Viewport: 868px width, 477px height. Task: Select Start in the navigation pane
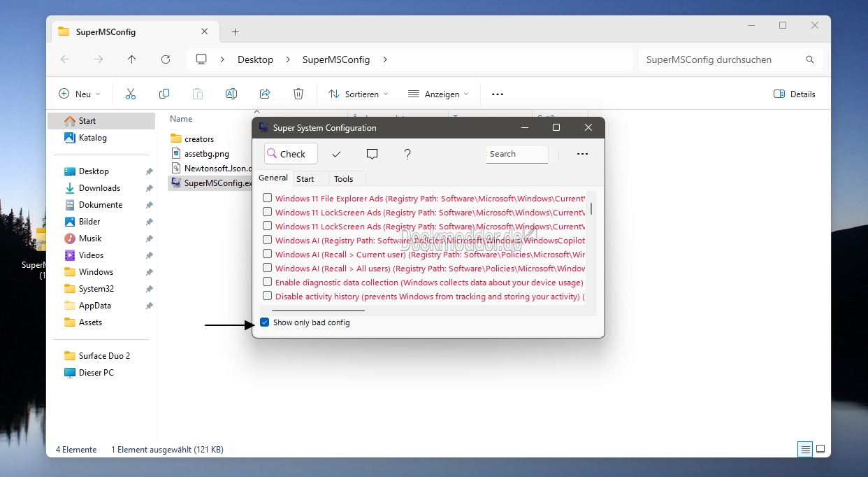pos(101,121)
